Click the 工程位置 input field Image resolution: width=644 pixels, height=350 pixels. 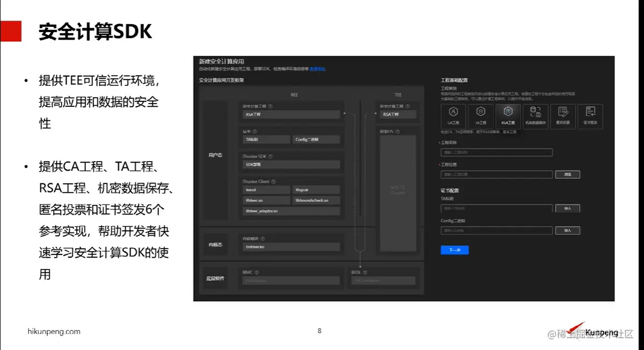pos(496,174)
